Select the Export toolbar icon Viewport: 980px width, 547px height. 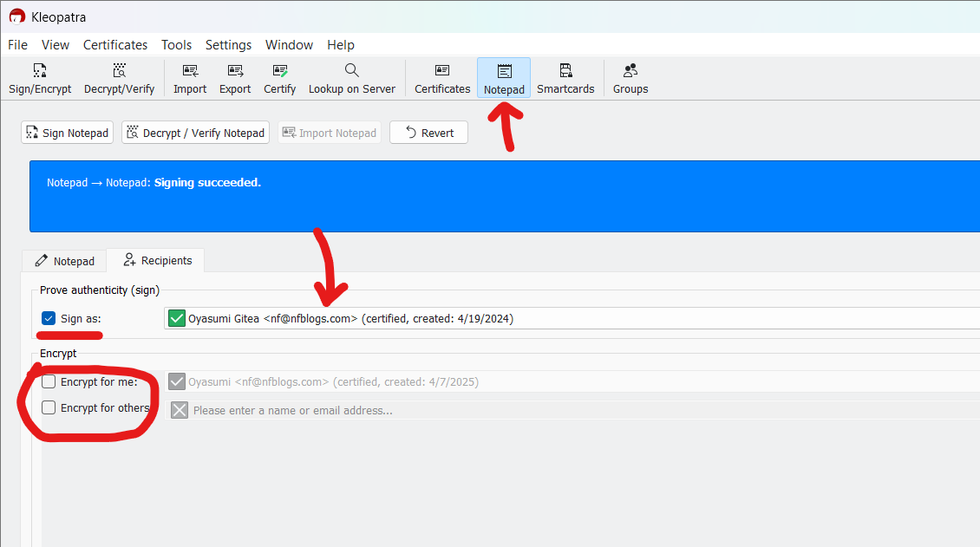234,78
